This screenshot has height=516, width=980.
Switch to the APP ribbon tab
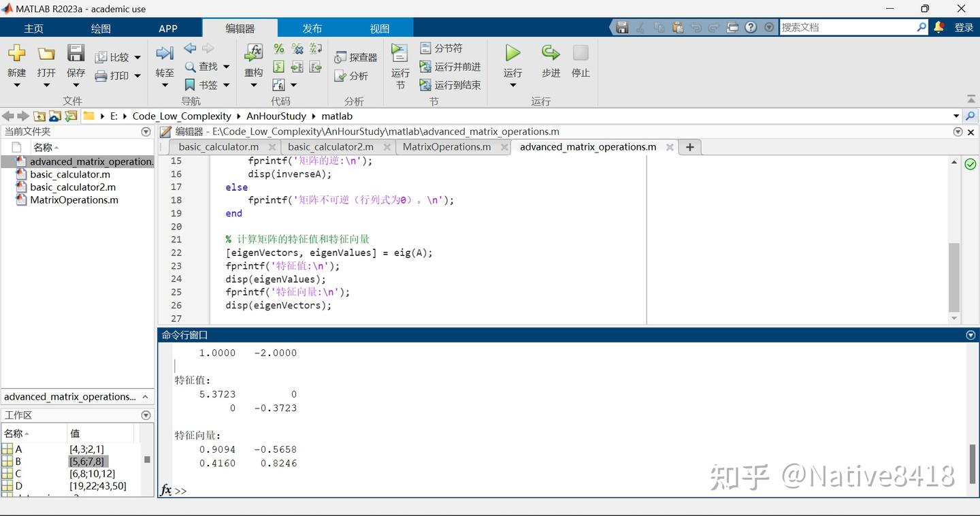(x=168, y=29)
